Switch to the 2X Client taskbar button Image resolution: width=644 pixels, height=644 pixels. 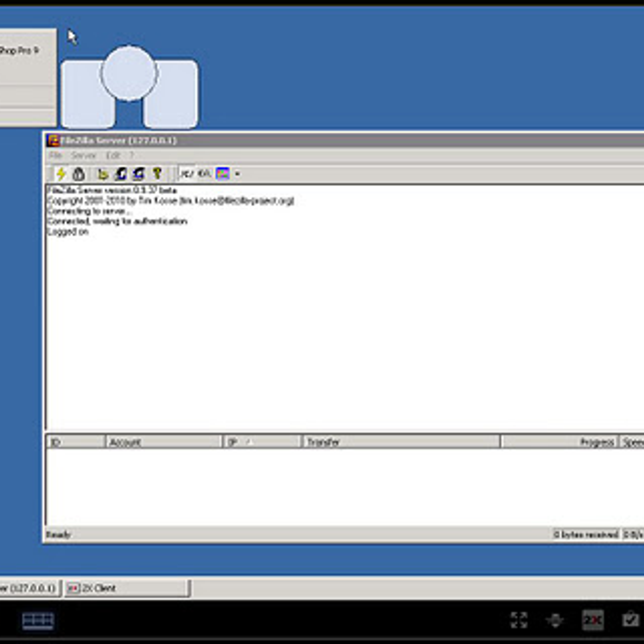point(127,588)
